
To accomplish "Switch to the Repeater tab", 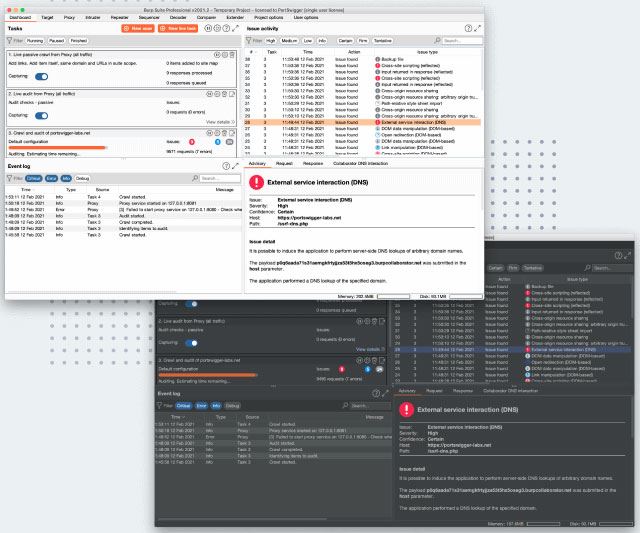I will [x=120, y=18].
